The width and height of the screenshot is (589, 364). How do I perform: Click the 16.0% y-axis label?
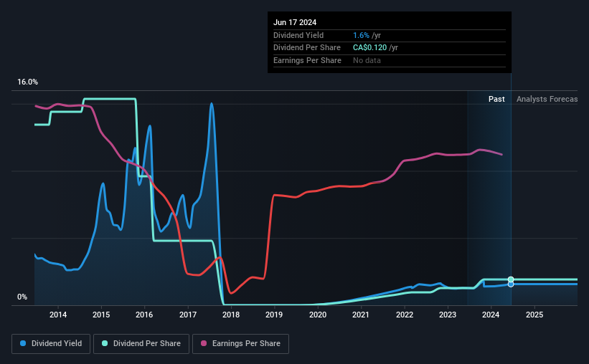[x=27, y=82]
